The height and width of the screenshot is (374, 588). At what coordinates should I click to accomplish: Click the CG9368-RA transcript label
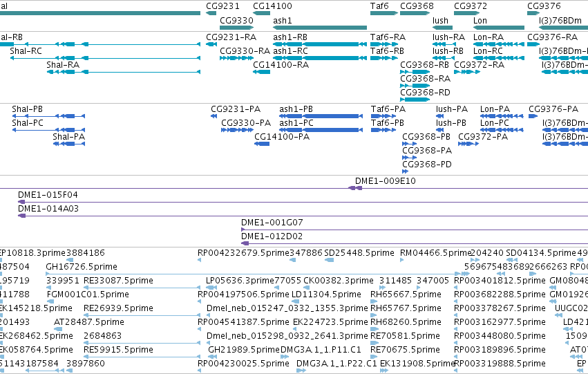pos(425,79)
